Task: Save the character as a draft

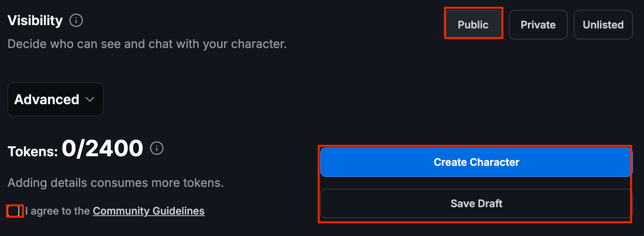Action: tap(476, 203)
